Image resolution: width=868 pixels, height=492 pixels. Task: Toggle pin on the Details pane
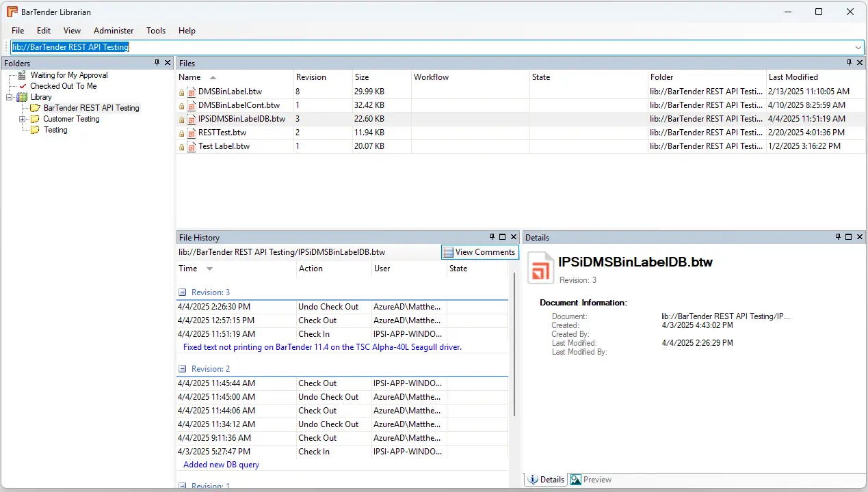click(x=838, y=237)
